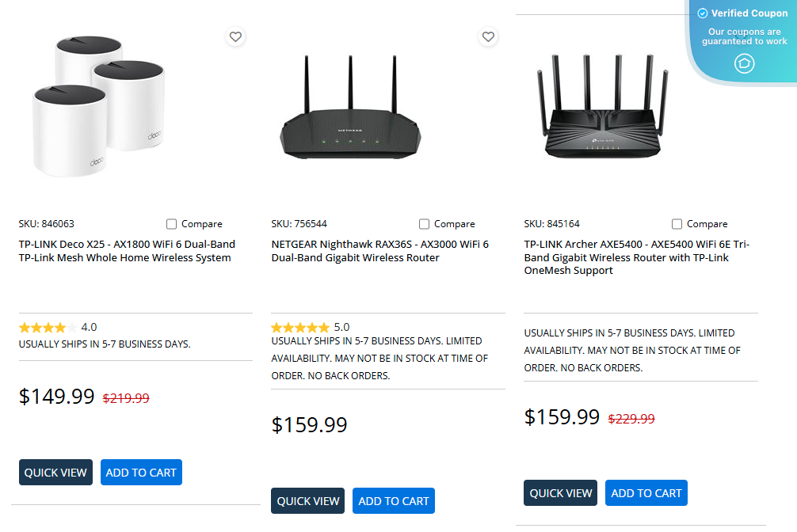Click the Verified Coupon checkmark icon
The width and height of the screenshot is (797, 532).
pyautogui.click(x=702, y=13)
